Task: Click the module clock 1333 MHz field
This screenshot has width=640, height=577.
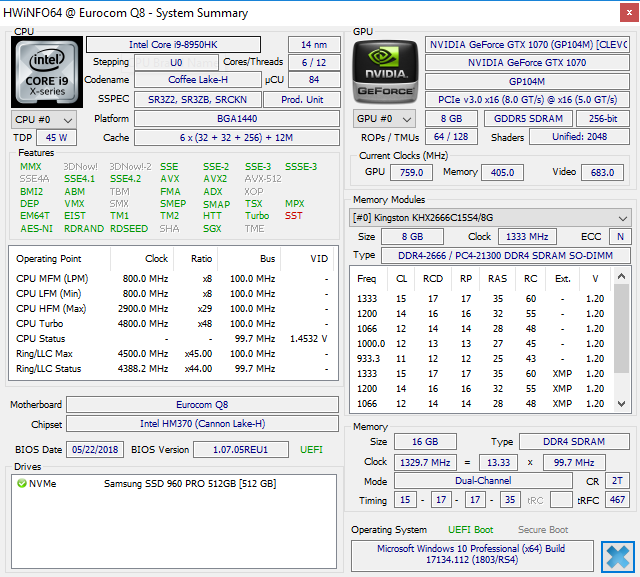Action: tap(527, 237)
